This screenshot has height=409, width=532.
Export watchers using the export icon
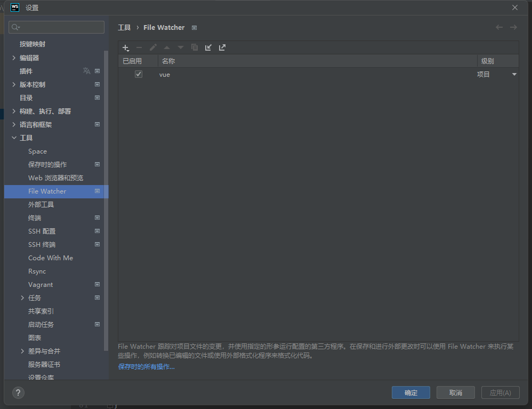pyautogui.click(x=222, y=47)
